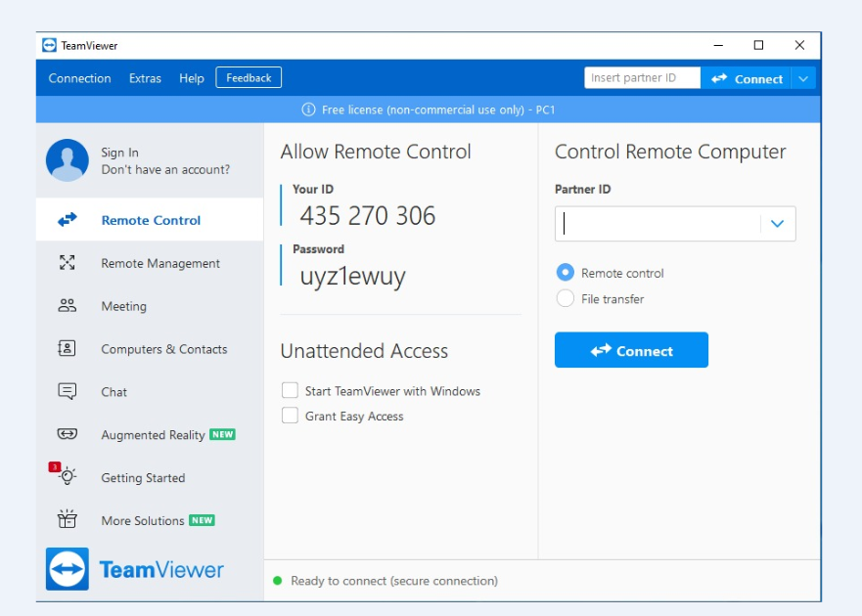Click the red notification badge on Getting Started

[x=55, y=467]
